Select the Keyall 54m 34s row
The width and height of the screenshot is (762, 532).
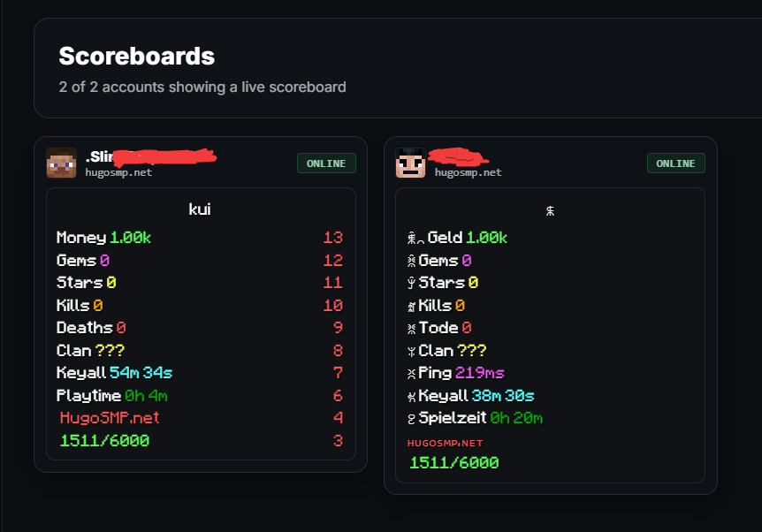pyautogui.click(x=200, y=373)
